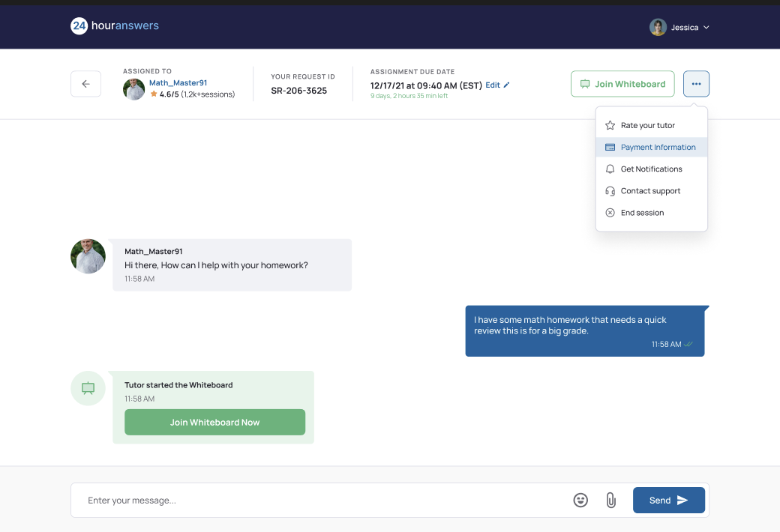This screenshot has height=532, width=780.
Task: Click the Enter your message field
Action: 318,501
